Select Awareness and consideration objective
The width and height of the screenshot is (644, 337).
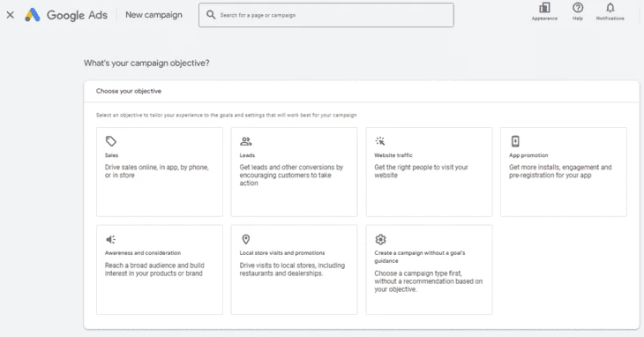(x=160, y=270)
